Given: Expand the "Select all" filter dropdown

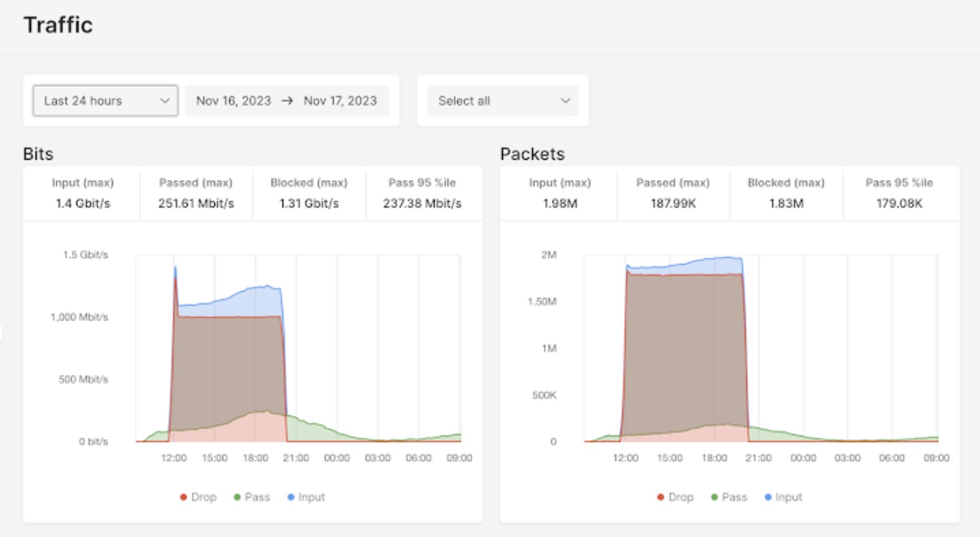Looking at the screenshot, I should [503, 100].
